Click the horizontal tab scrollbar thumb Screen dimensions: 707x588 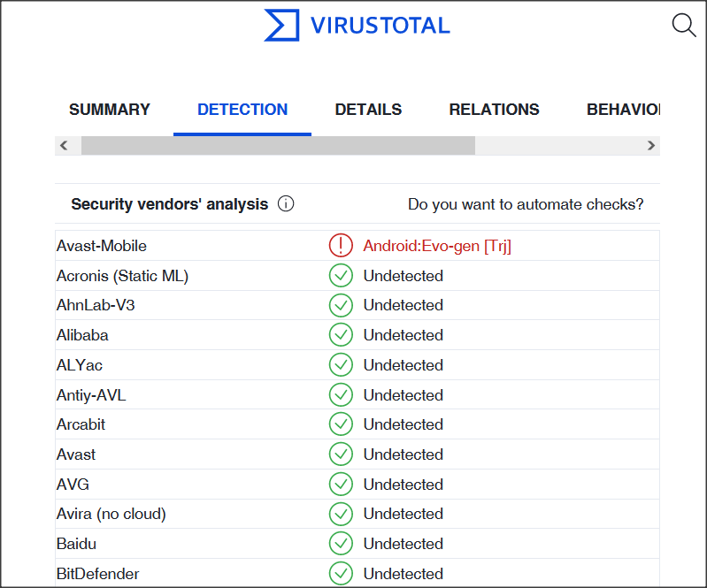pos(278,145)
